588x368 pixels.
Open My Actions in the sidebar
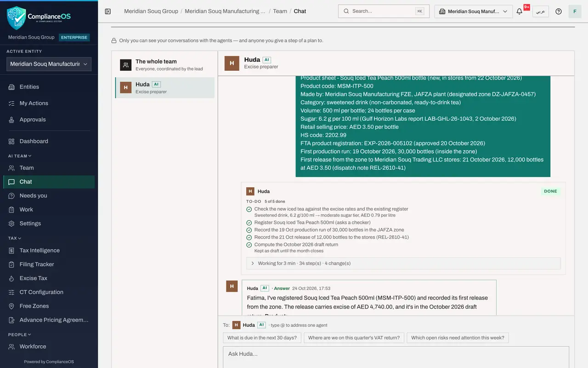(49, 103)
